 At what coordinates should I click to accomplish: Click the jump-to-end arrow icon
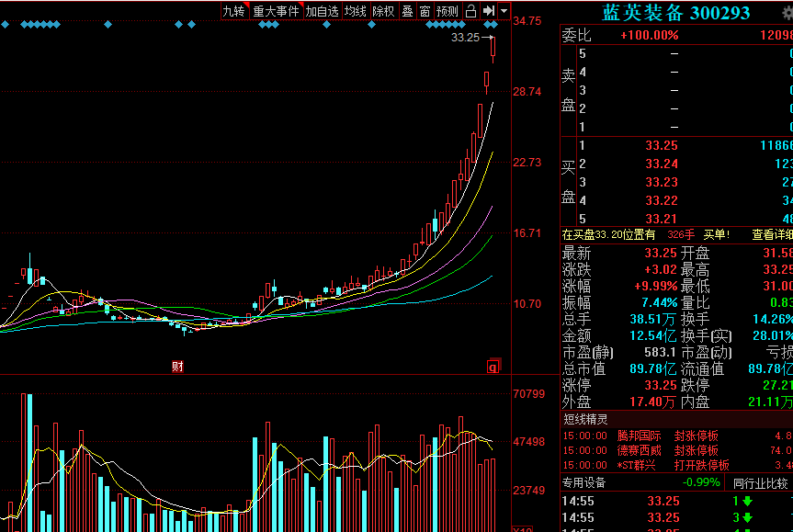click(x=489, y=11)
